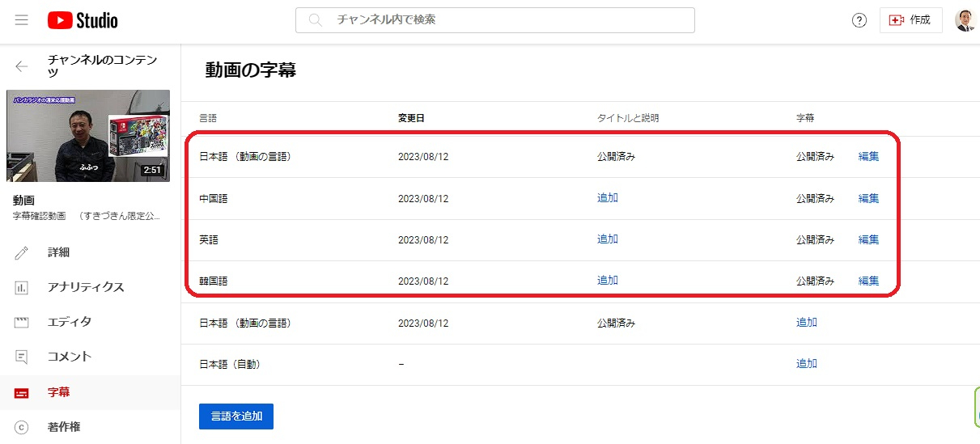Screen dimensions: 980x444
Task: Go back using the left arrow icon
Action: (x=22, y=66)
